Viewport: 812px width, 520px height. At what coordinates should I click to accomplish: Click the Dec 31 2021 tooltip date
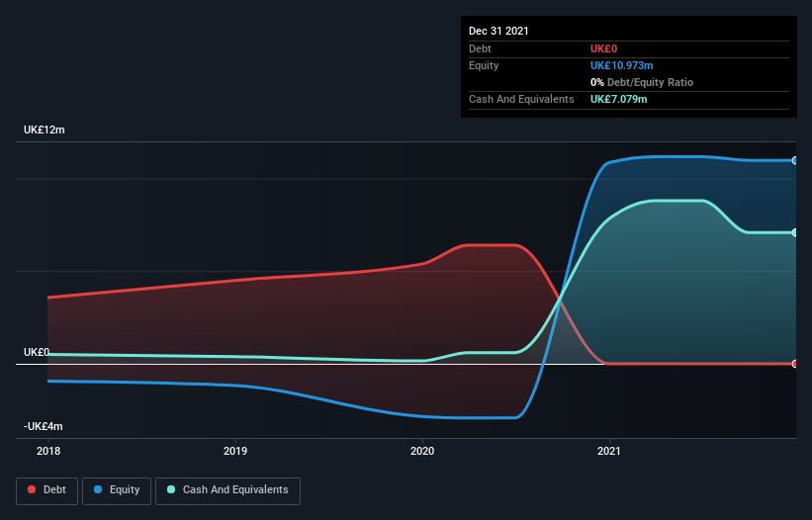point(498,31)
